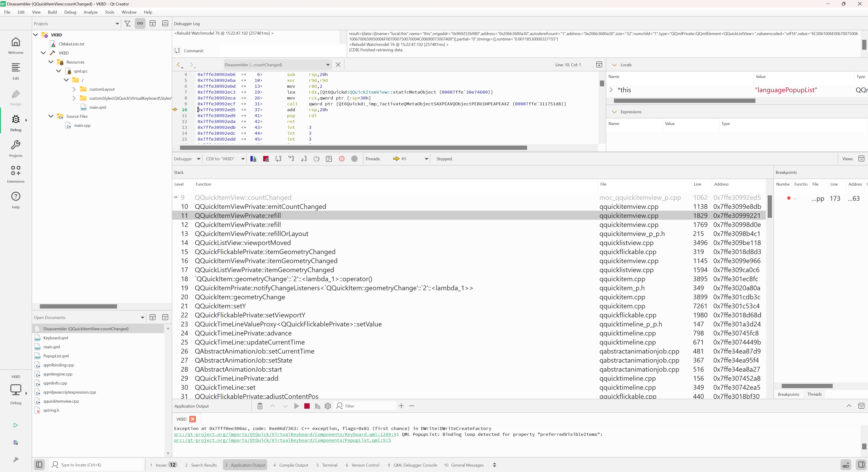Viewport: 868px width, 472px height.
Task: Click the Start Debugging button in sidebar
Action: (16, 442)
